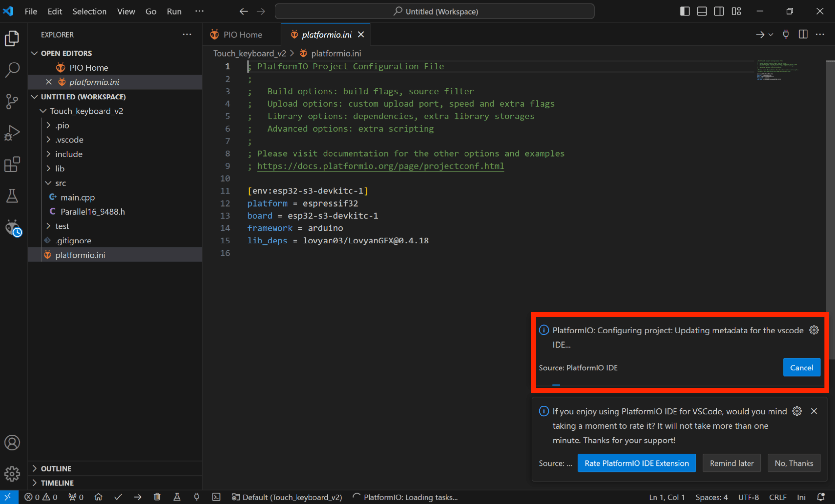Click the Untitled (Workspace) command center search box

[x=434, y=11]
